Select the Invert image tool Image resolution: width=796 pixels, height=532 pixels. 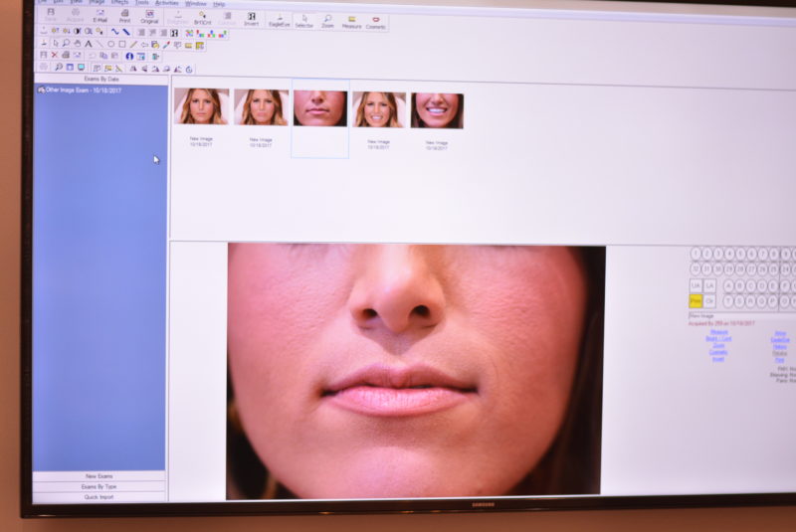[251, 19]
